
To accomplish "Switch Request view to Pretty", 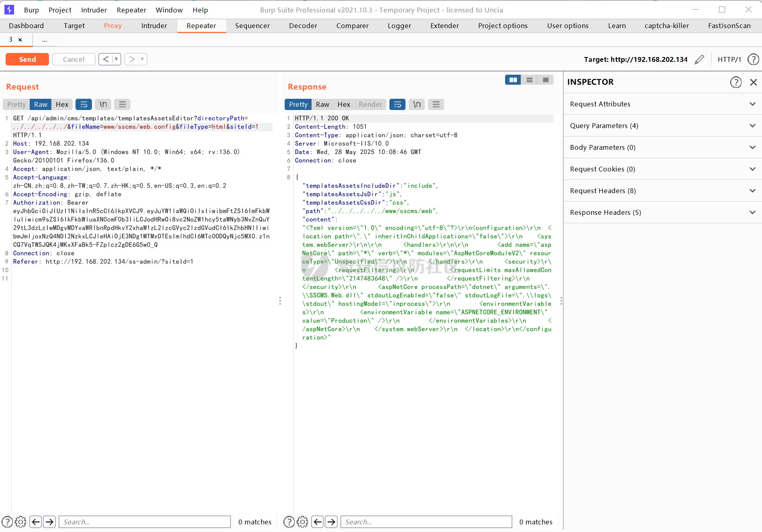I will [16, 104].
